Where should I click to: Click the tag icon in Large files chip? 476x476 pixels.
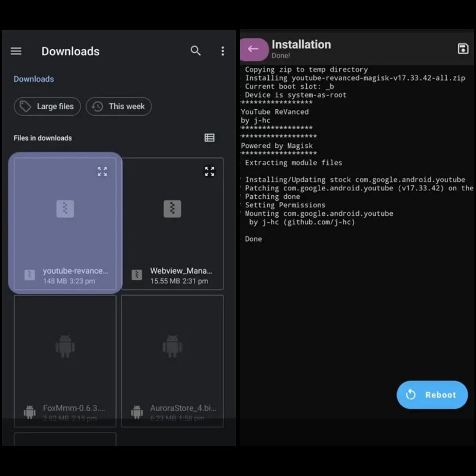click(25, 106)
